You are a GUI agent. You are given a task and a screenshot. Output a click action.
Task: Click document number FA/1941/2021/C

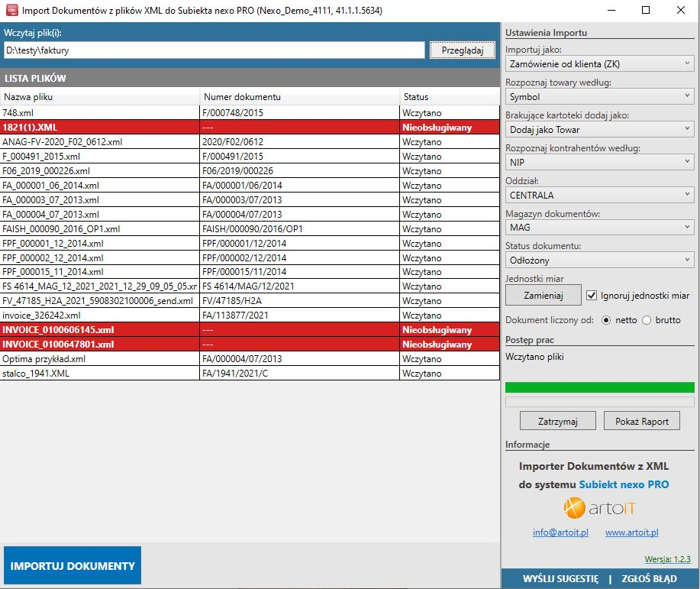click(235, 373)
